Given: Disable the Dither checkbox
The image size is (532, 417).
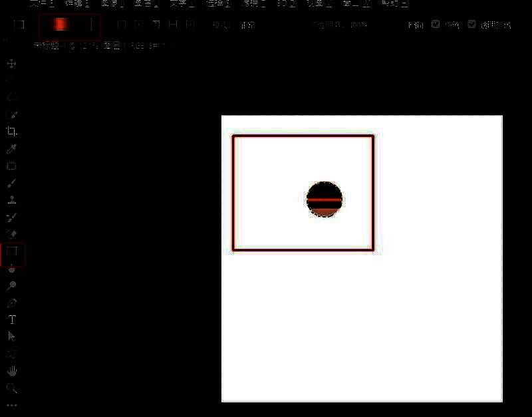Looking at the screenshot, I should coord(436,25).
